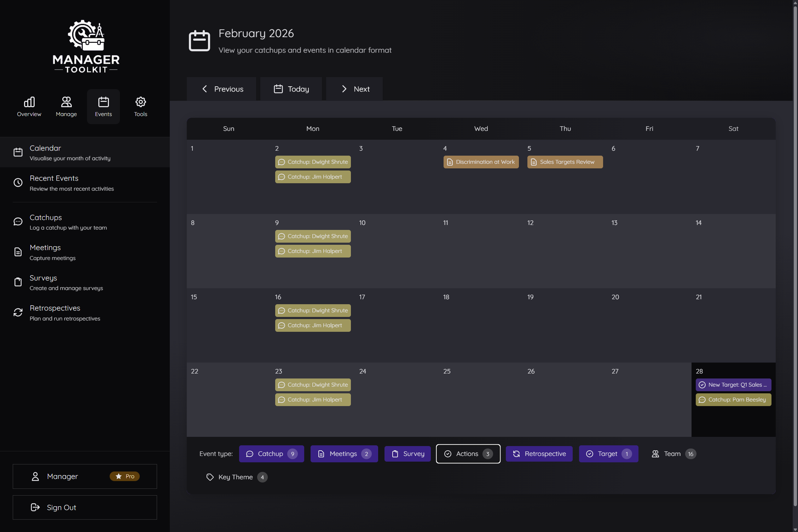This screenshot has width=798, height=532.
Task: Open Retrospectives via the refresh icon
Action: [x=18, y=312]
